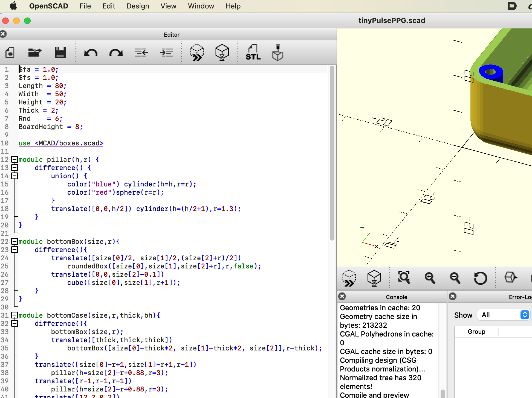Export the model as STL
The width and height of the screenshot is (532, 398).
253,52
